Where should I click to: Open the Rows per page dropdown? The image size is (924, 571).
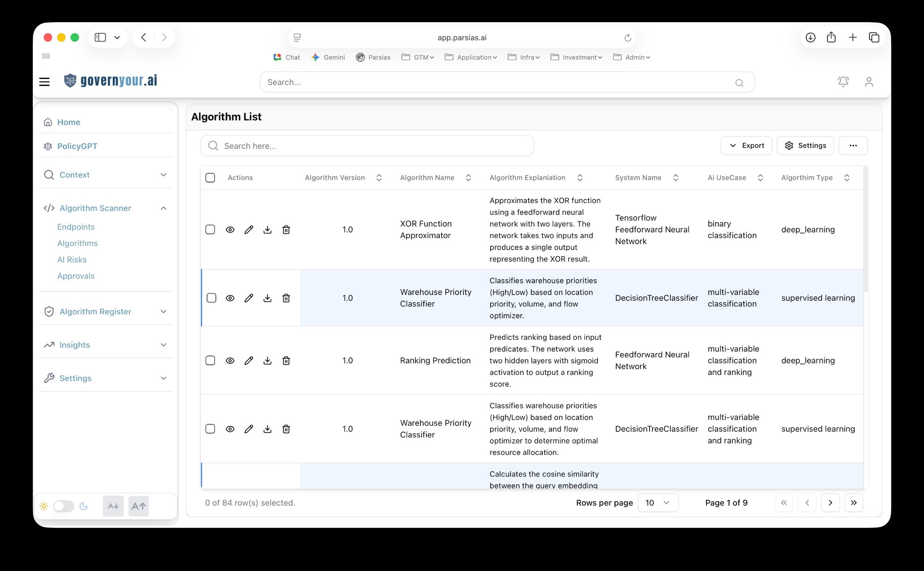(x=657, y=503)
